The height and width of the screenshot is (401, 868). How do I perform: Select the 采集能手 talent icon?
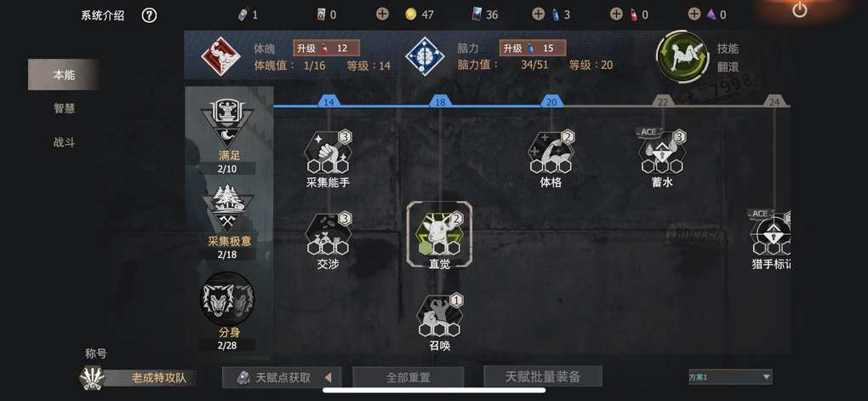tap(328, 152)
